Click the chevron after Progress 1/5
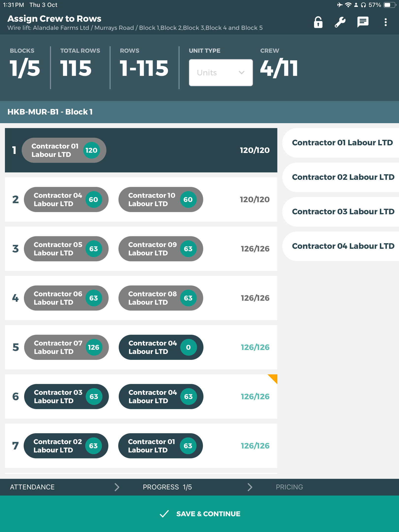This screenshot has width=399, height=532. point(250,487)
